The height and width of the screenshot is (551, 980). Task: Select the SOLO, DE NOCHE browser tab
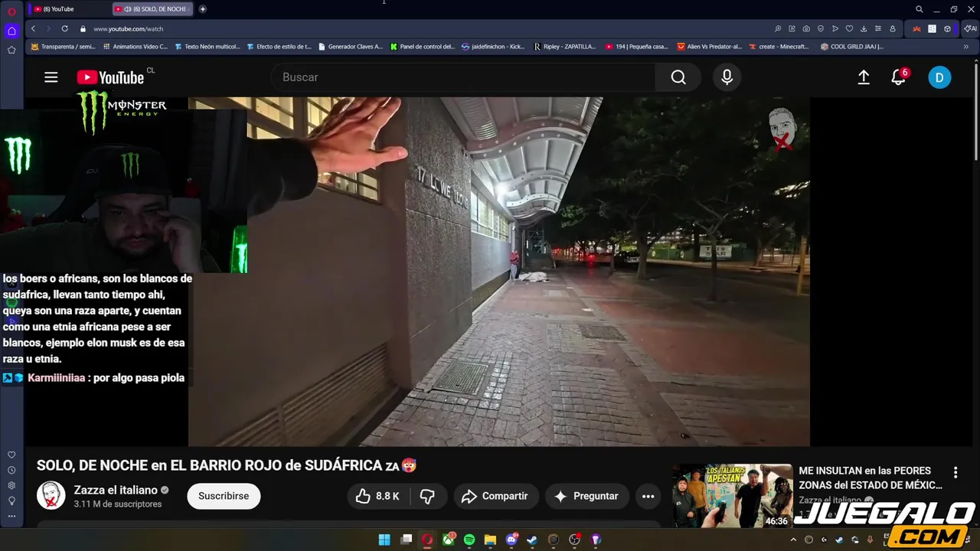153,9
